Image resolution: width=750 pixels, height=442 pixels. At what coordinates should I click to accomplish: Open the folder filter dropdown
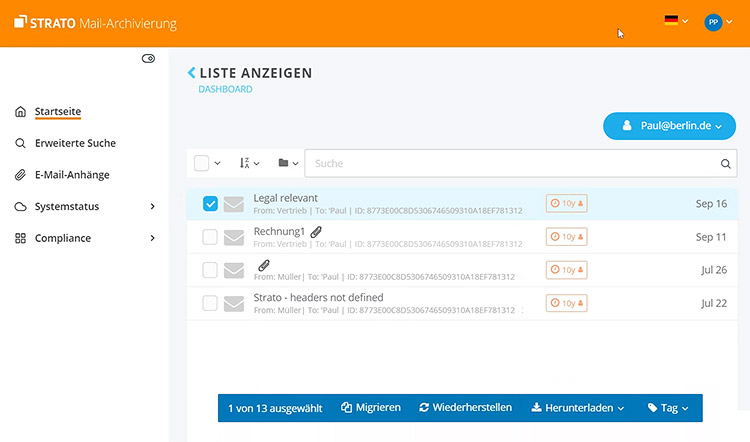[x=288, y=163]
